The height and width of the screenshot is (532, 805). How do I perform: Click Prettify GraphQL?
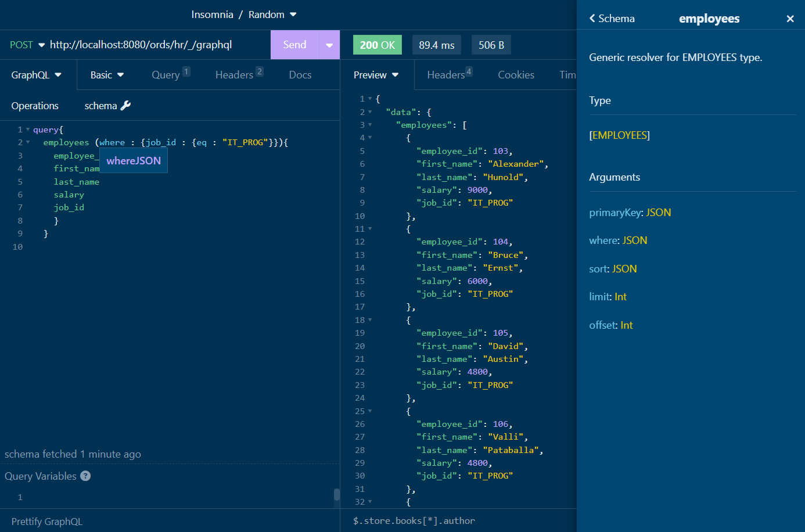point(47,522)
